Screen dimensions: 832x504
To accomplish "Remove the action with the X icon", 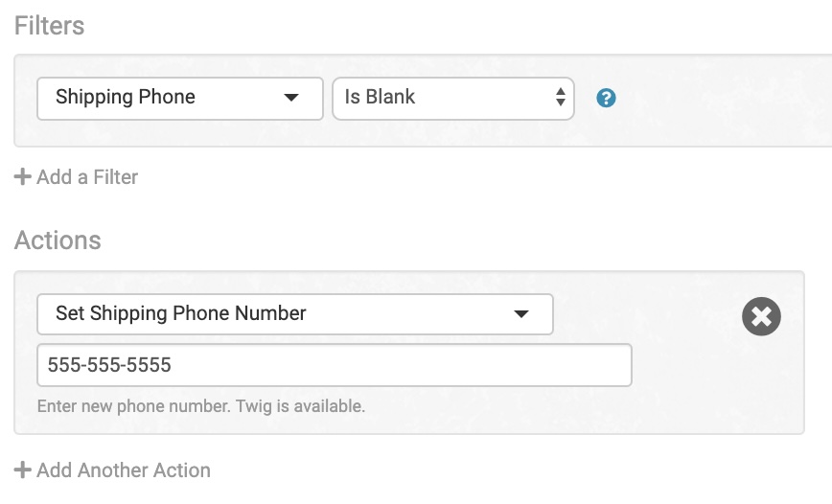I will [761, 316].
